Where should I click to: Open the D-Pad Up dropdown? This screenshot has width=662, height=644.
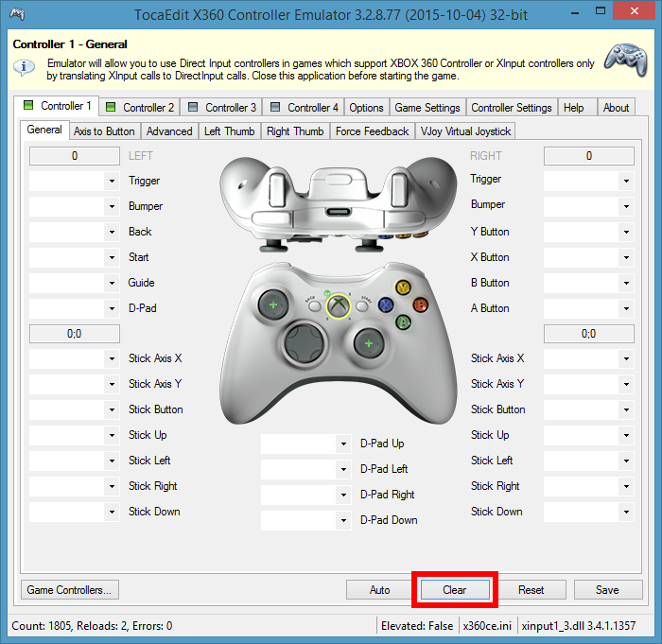[343, 444]
